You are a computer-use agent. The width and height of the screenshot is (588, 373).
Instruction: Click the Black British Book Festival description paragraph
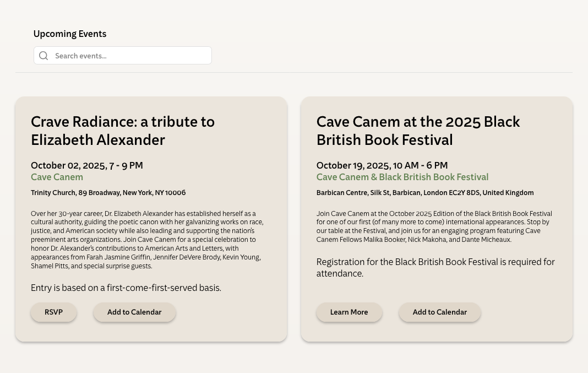(434, 226)
